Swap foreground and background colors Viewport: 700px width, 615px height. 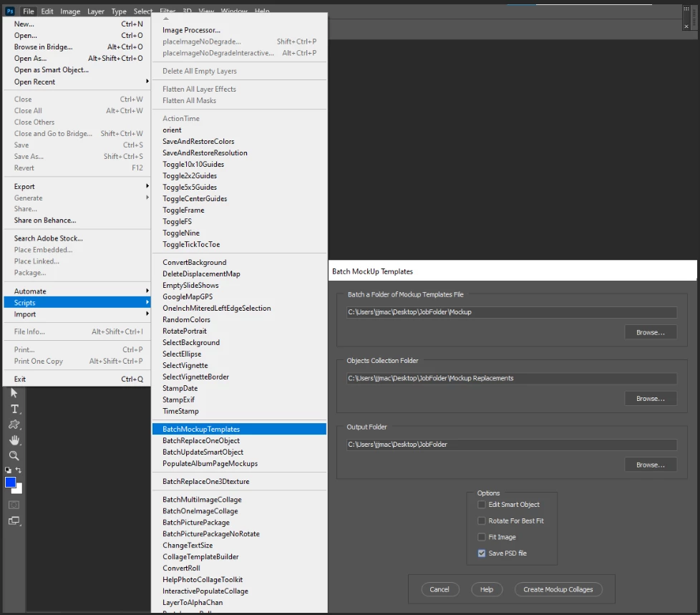pyautogui.click(x=19, y=470)
